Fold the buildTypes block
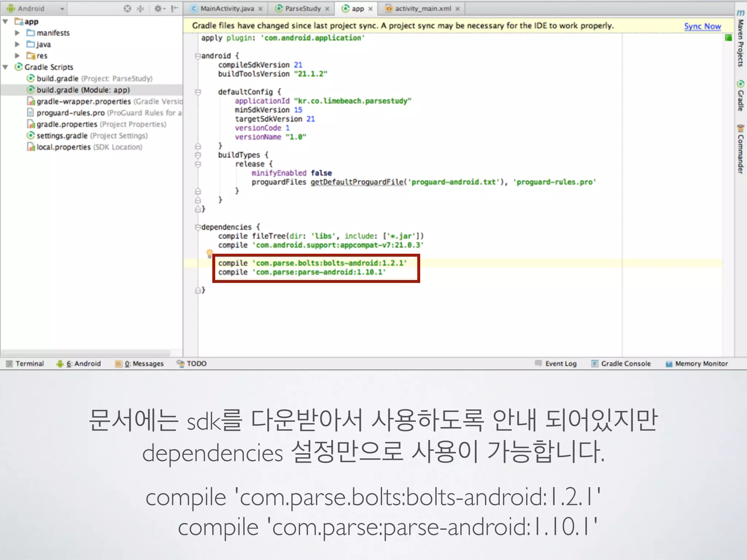Viewport: 747px width, 560px height. pyautogui.click(x=198, y=155)
